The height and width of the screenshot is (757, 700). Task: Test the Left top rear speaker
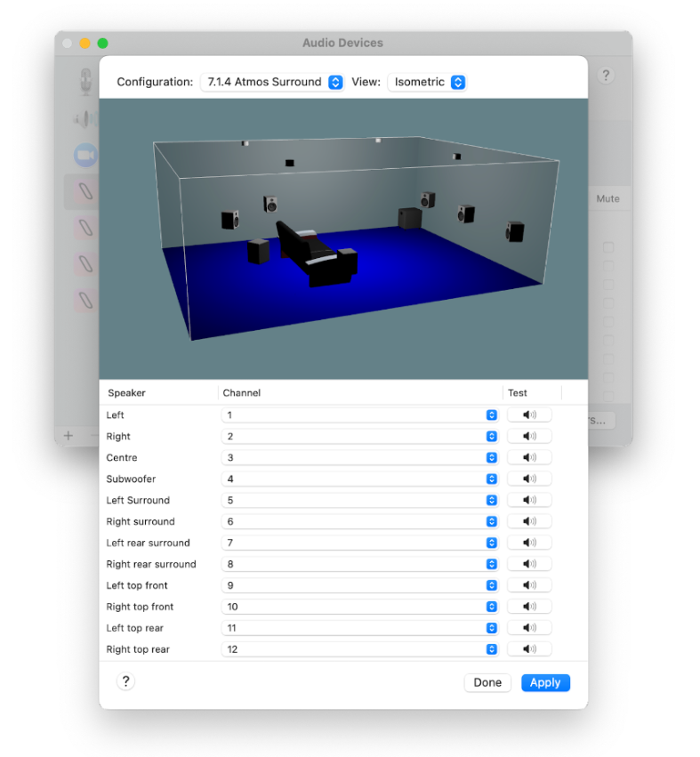point(529,628)
